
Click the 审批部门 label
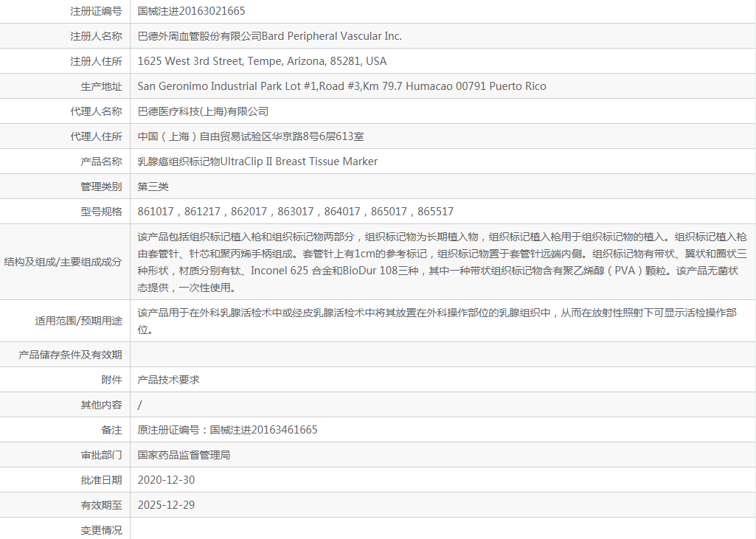[x=101, y=455]
